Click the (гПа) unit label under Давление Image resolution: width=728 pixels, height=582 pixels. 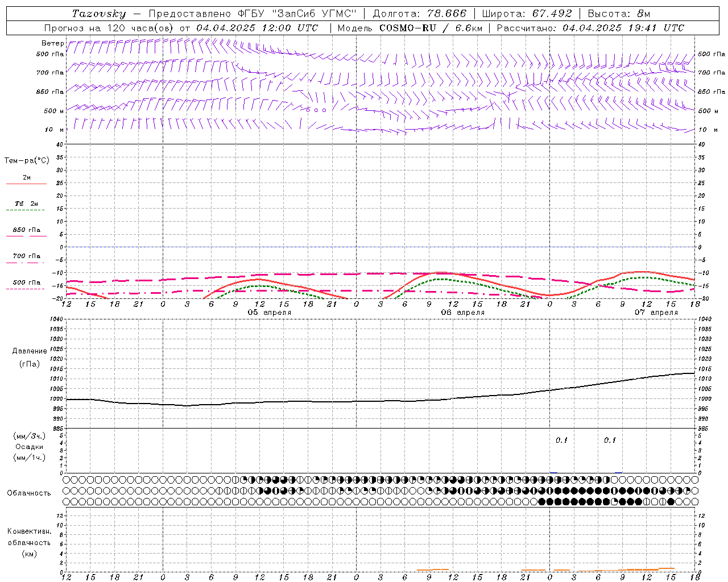click(30, 364)
